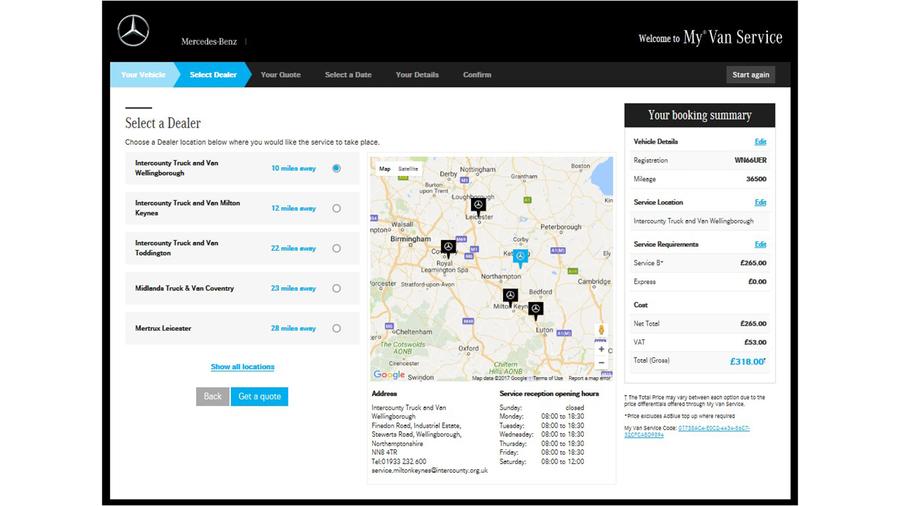This screenshot has width=900, height=506.
Task: Go to Your Vehicle step
Action: click(x=143, y=75)
